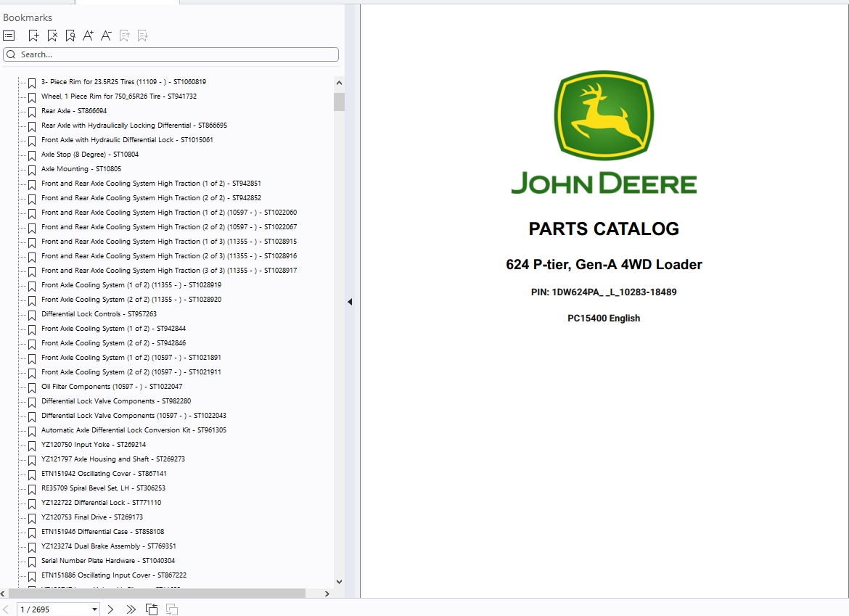This screenshot has width=849, height=616.
Task: Click the bookmarks search field
Action: [x=171, y=54]
